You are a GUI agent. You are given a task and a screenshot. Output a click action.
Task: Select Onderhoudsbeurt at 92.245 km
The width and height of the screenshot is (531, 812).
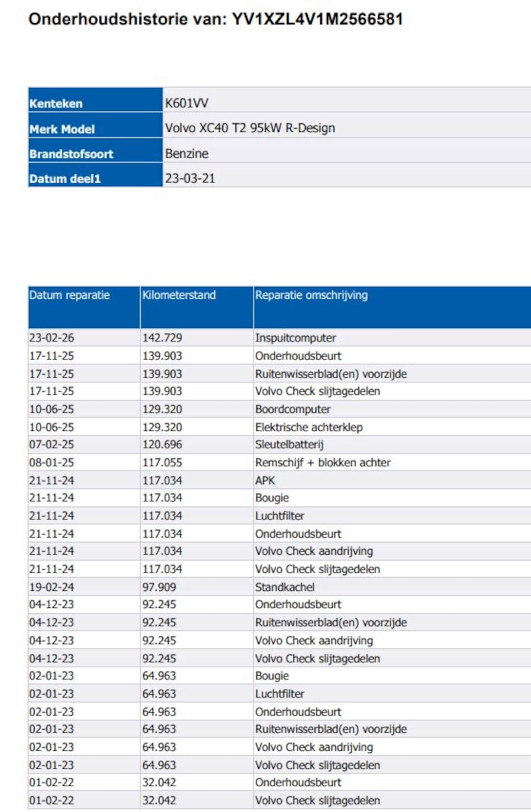tap(298, 605)
